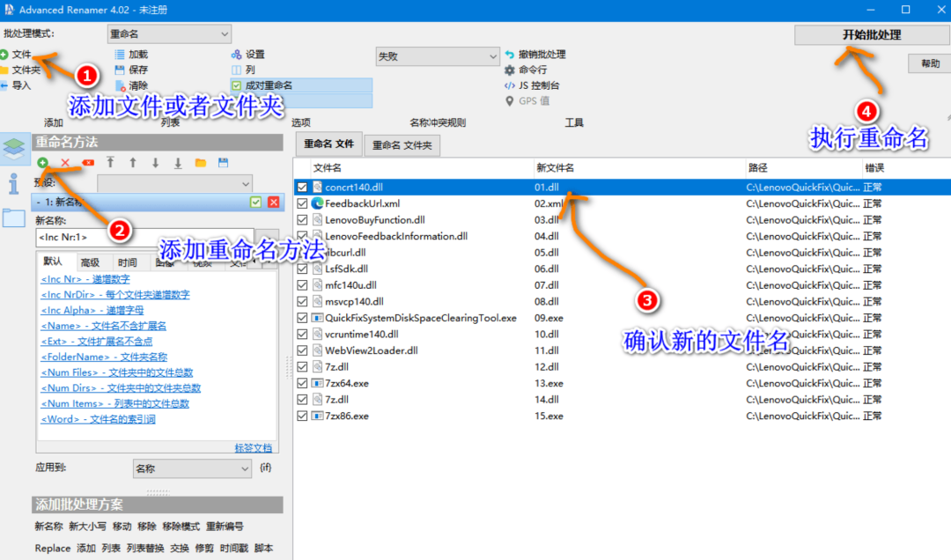The image size is (951, 560).
Task: Toggle the 成对重命名 checkbox
Action: tap(237, 85)
